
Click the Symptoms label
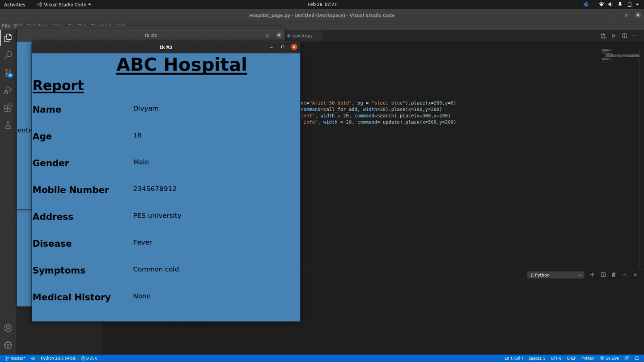pyautogui.click(x=59, y=270)
